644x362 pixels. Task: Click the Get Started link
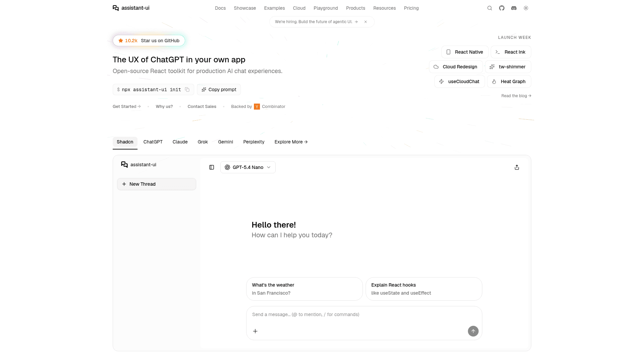point(127,107)
